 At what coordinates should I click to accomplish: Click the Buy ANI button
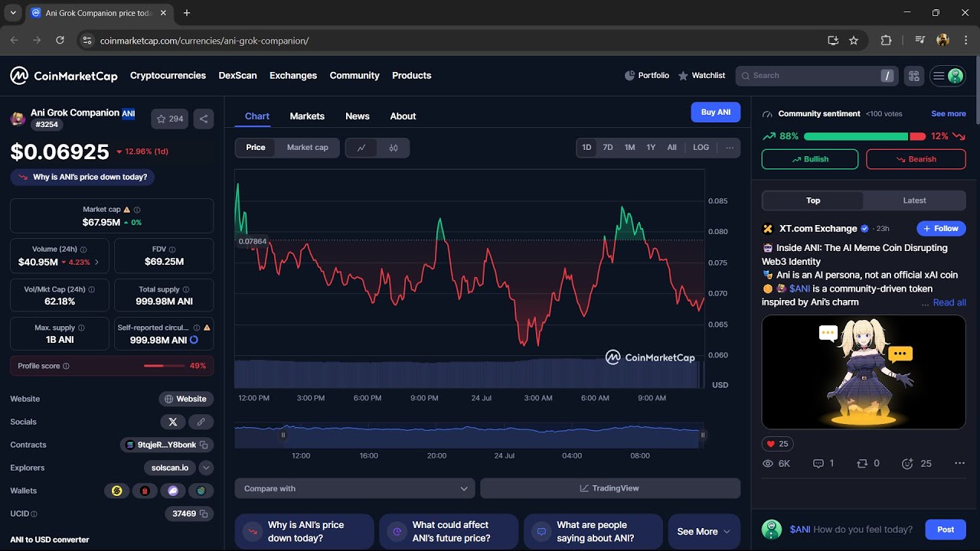click(x=716, y=112)
